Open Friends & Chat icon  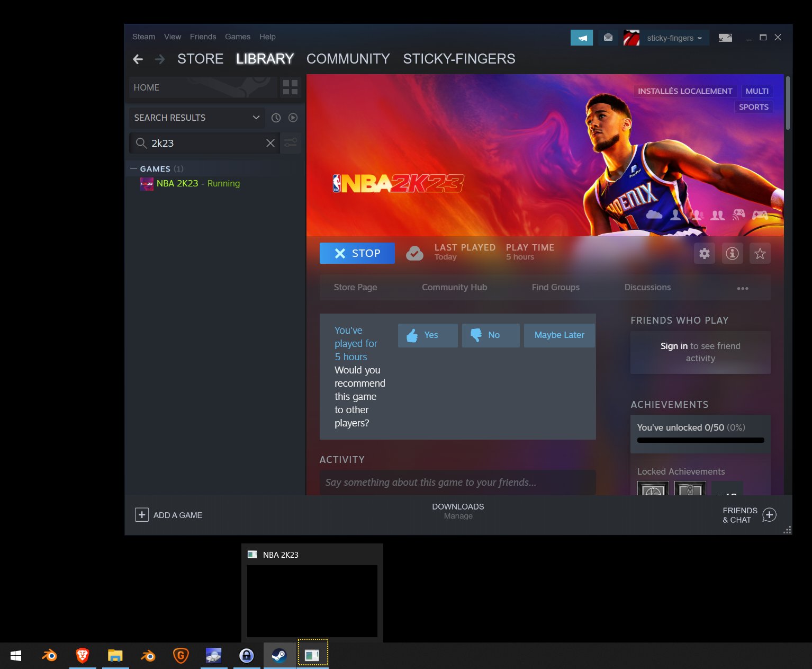(769, 515)
